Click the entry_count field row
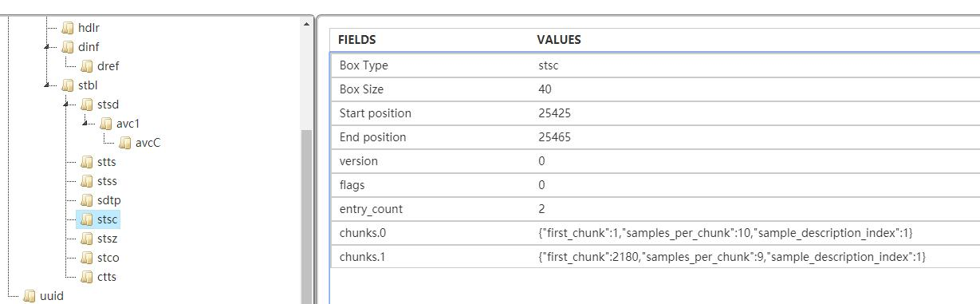 (x=655, y=208)
